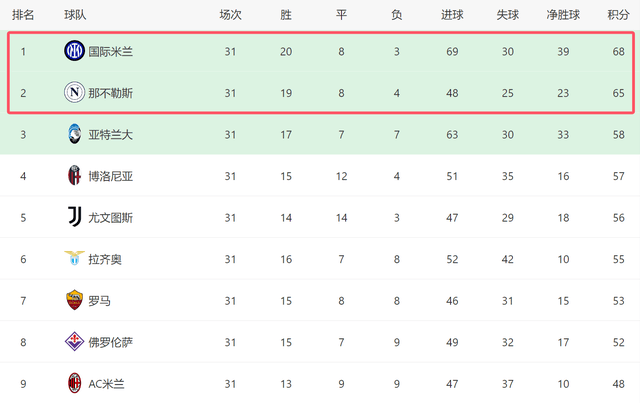Click the Napoli (那不勒斯) club logo
Screen dimensions: 640x403
click(74, 93)
